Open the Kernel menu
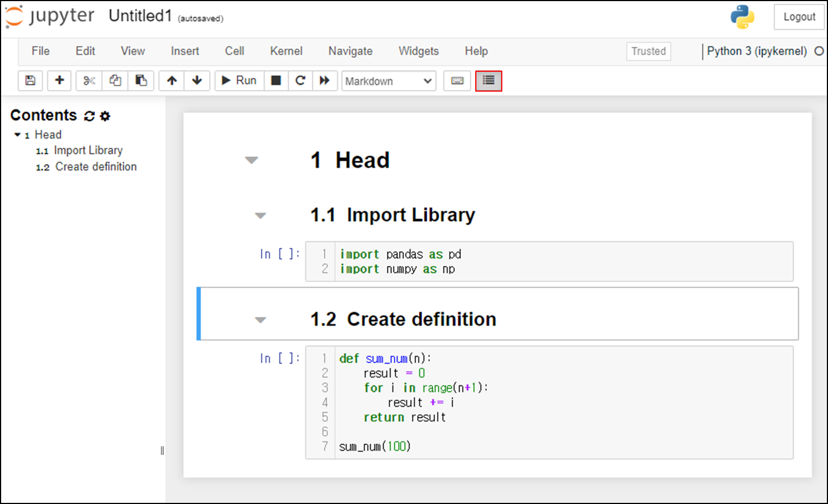Screen dimensions: 828x504 pyautogui.click(x=286, y=51)
